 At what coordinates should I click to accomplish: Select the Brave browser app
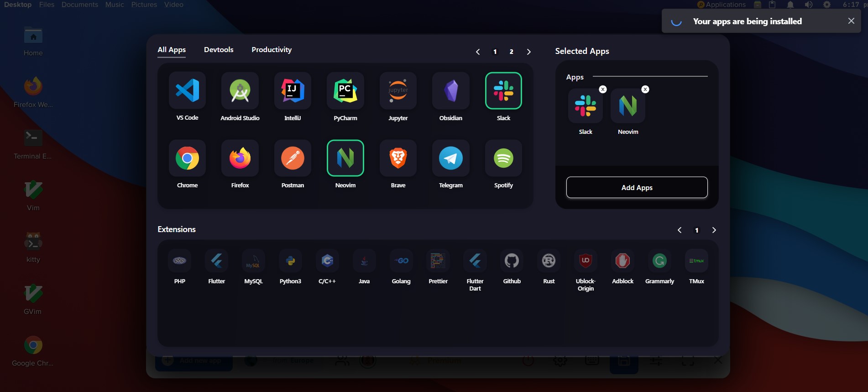[398, 158]
